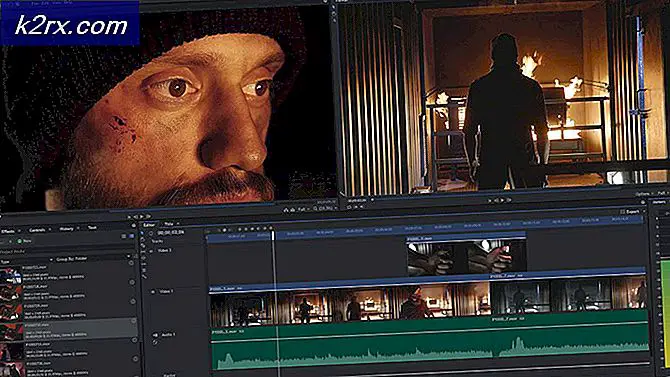Play the right viewer
The image size is (670, 377).
tap(502, 200)
